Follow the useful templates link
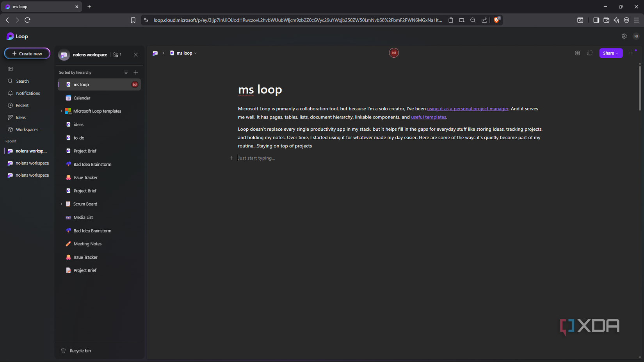 click(x=428, y=117)
